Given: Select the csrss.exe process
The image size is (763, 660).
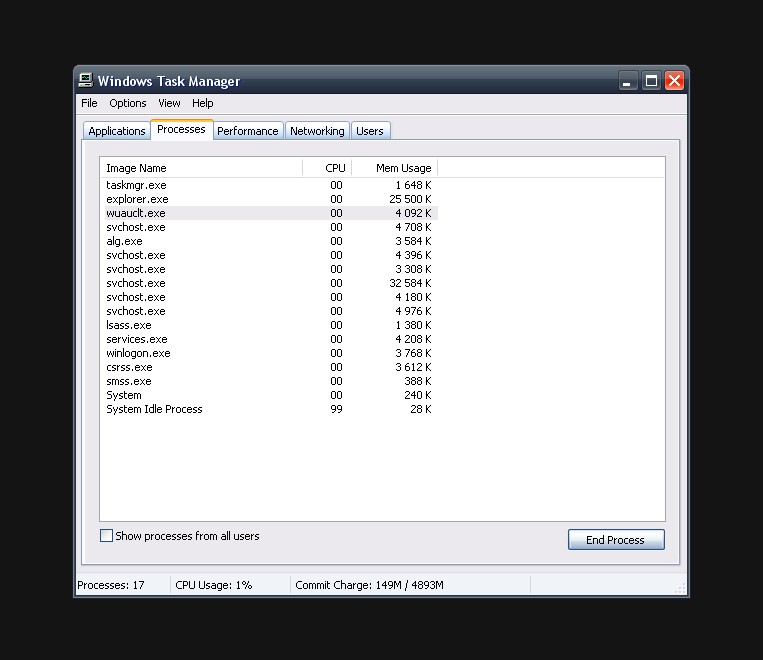Looking at the screenshot, I should click(271, 367).
